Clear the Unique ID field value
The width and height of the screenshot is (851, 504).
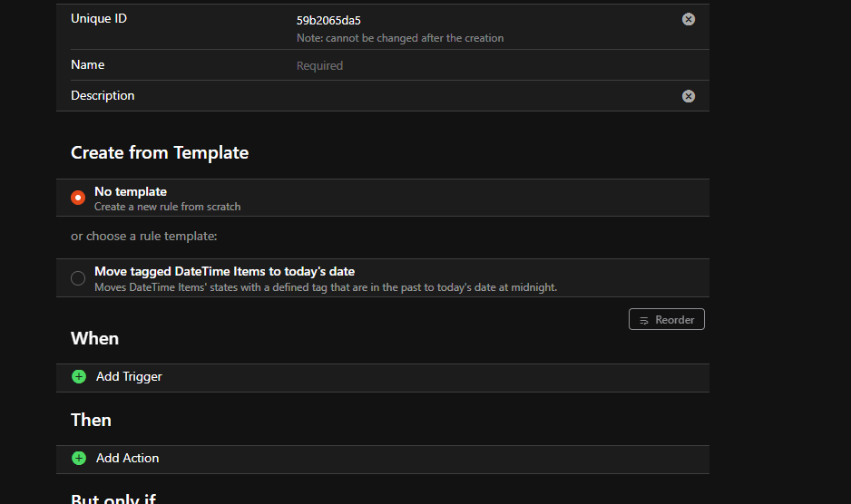click(689, 19)
